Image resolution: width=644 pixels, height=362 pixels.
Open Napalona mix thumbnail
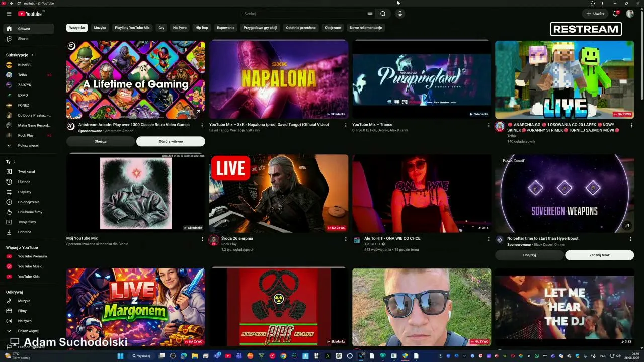point(279,79)
